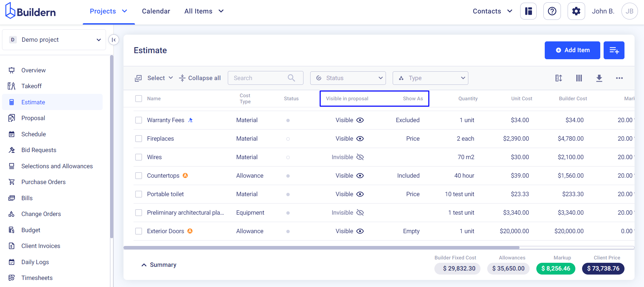
Task: Click the search magnifier icon
Action: 291,78
